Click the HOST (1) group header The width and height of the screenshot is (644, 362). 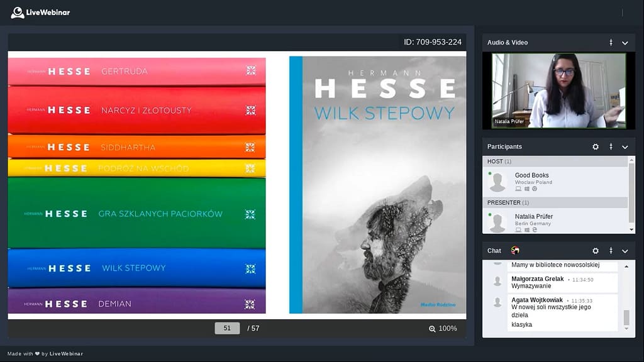[x=555, y=162]
